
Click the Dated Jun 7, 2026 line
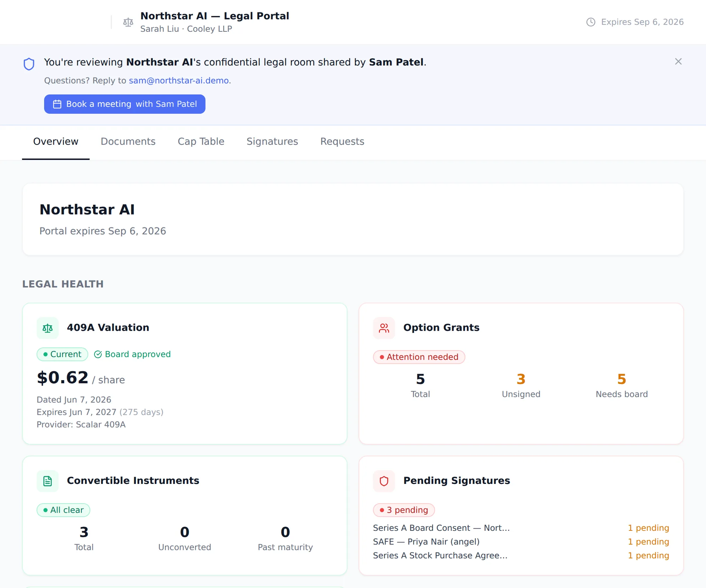pyautogui.click(x=74, y=400)
